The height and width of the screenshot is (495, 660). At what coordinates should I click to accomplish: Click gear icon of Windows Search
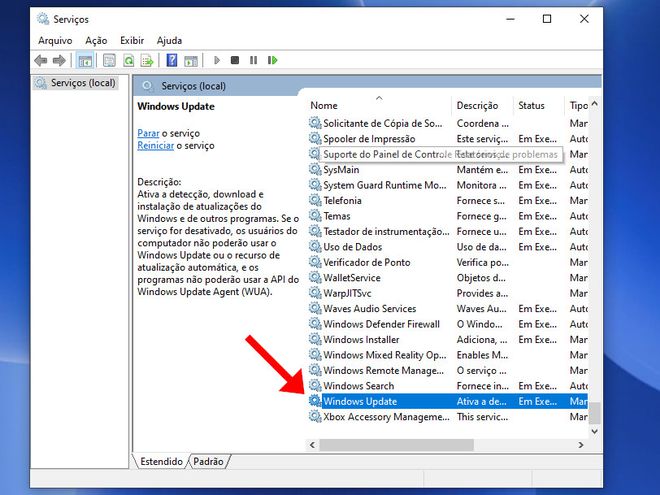pyautogui.click(x=315, y=386)
